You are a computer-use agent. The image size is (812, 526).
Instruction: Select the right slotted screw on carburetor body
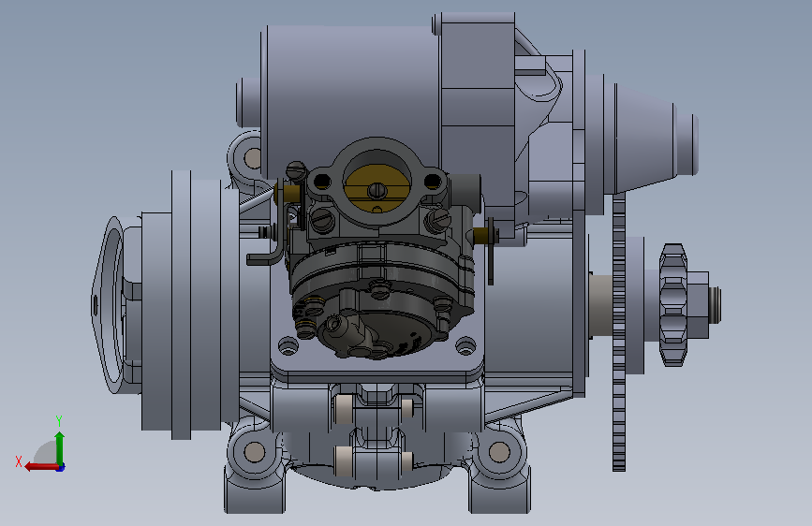438,220
